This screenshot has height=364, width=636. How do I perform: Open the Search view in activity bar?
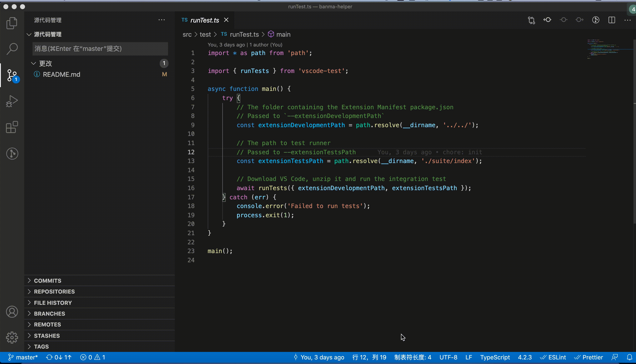[x=12, y=49]
